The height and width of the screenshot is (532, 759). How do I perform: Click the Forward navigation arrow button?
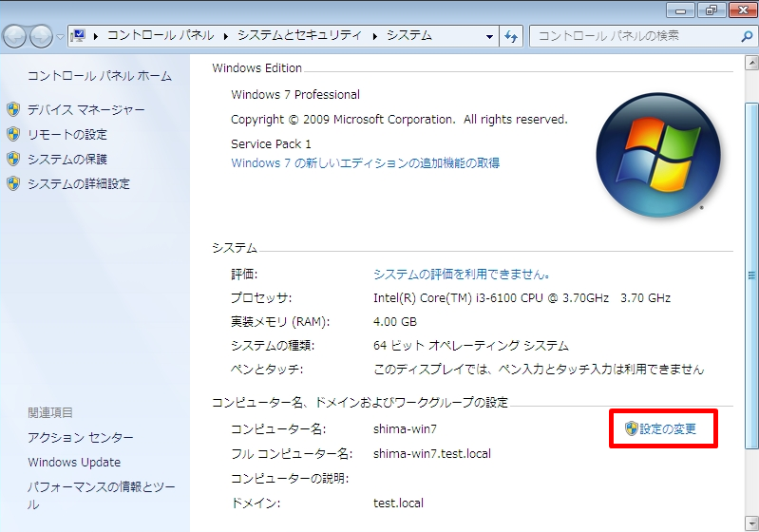(42, 36)
